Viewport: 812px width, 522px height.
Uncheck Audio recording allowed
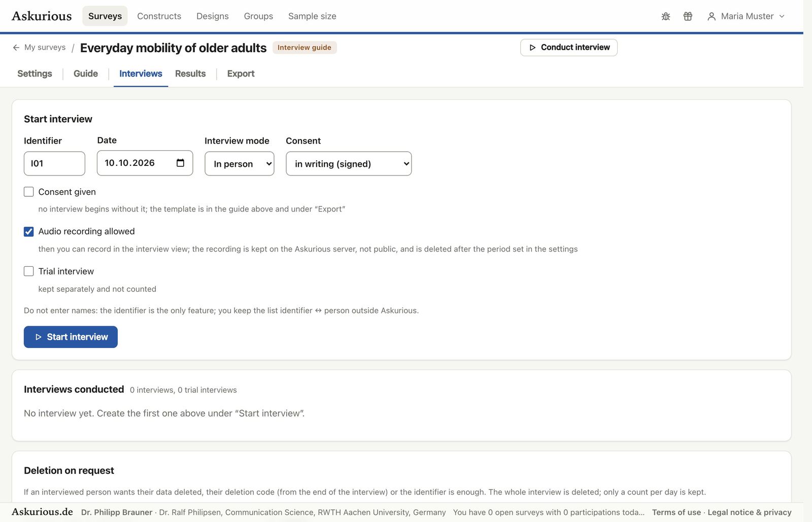coord(29,231)
